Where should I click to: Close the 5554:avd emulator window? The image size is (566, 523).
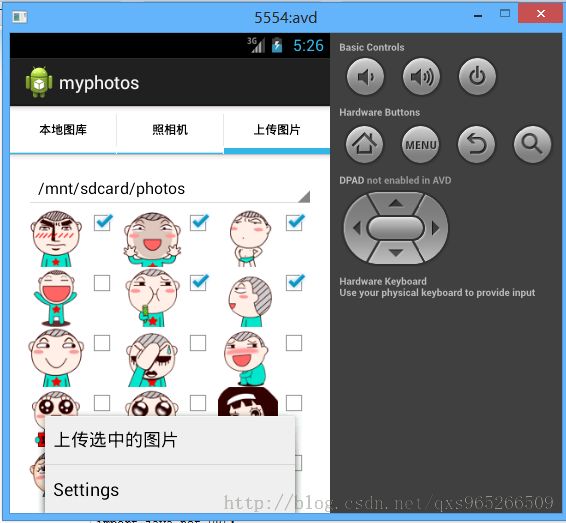click(540, 14)
